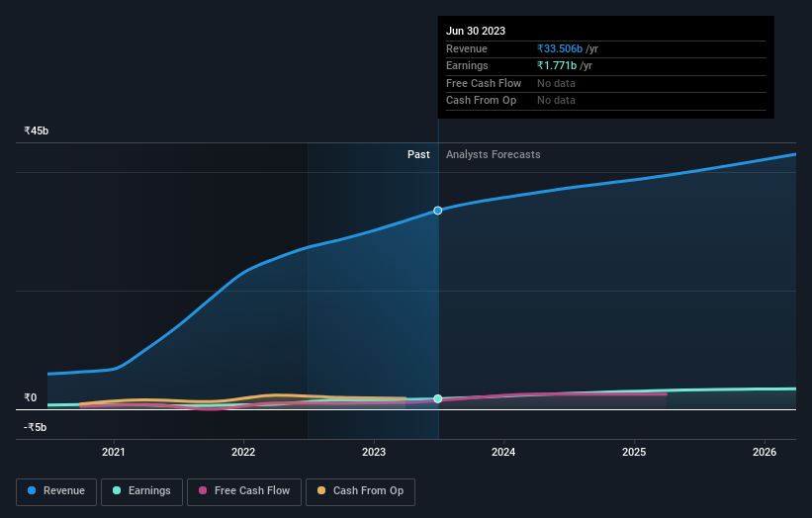Click the ₹0 y-axis label

coord(31,398)
